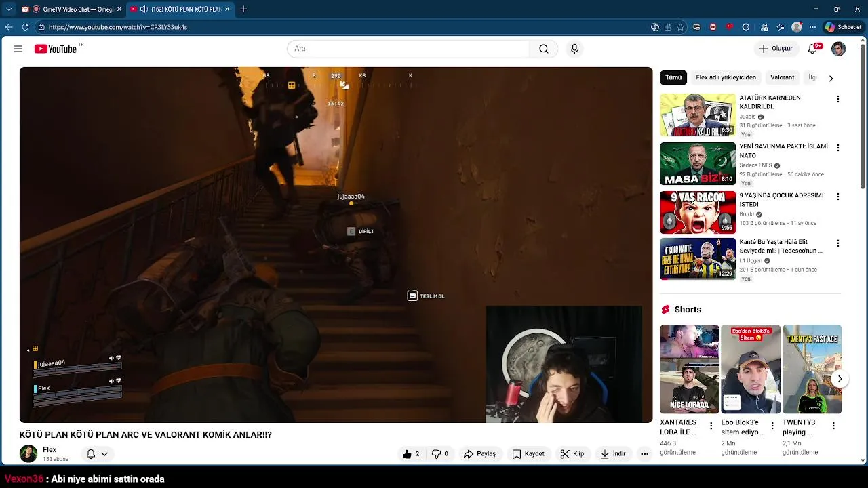Viewport: 868px width, 488px height.
Task: Like the video with thumbs up
Action: 411,454
